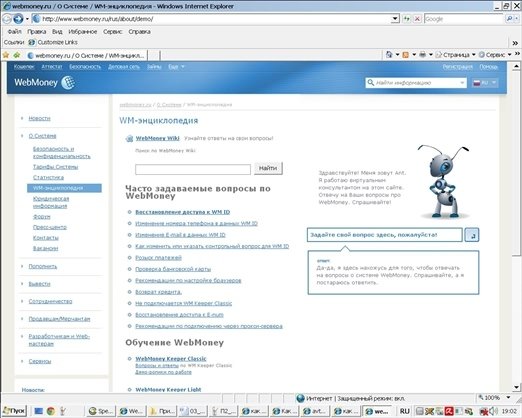Select the webmoney.ru browser tab

(x=86, y=55)
